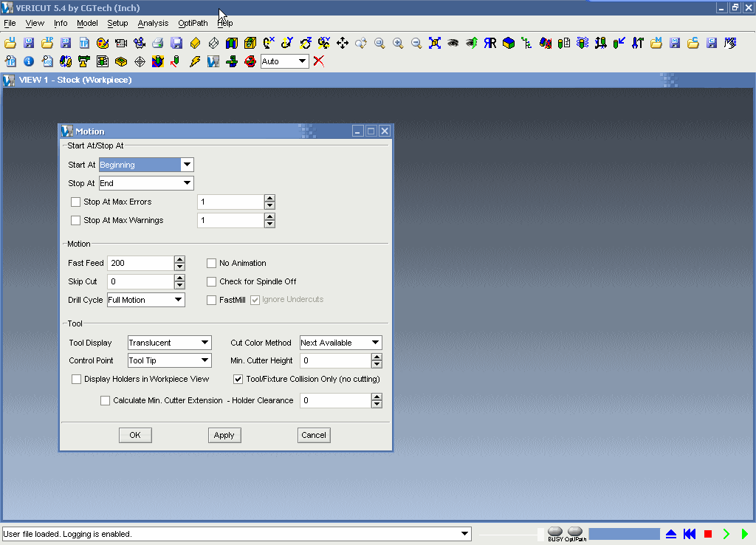The width and height of the screenshot is (756, 545).
Task: Open the Tool Display dropdown
Action: 170,343
